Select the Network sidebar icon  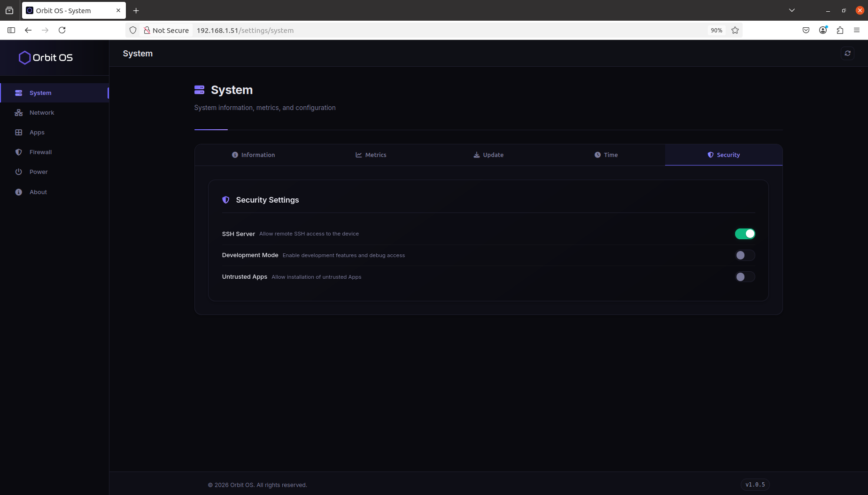(x=18, y=112)
